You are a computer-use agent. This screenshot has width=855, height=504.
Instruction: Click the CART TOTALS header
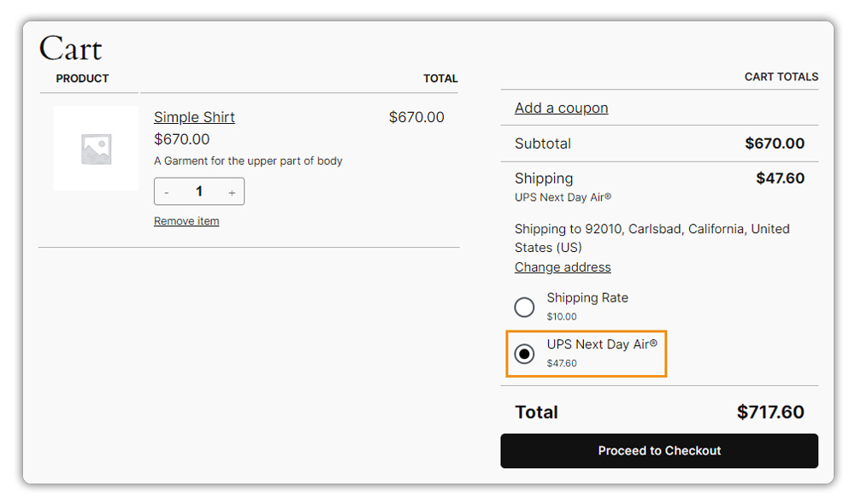tap(781, 77)
